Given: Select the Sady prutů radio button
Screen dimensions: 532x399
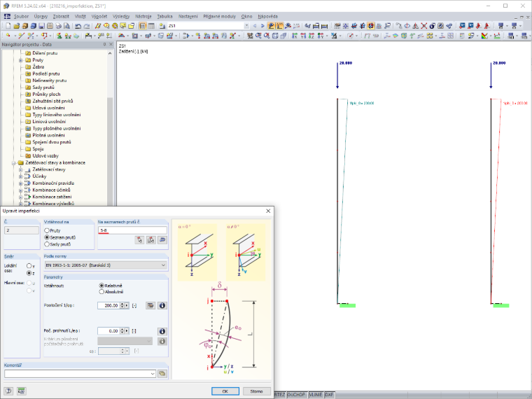Looking at the screenshot, I should 47,244.
